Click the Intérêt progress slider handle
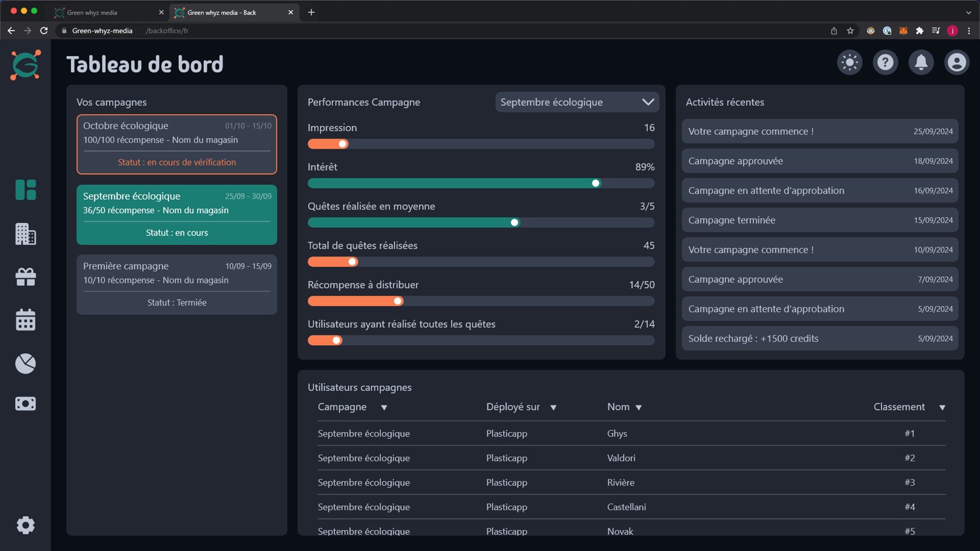Viewport: 980px width, 551px height. pyautogui.click(x=595, y=183)
